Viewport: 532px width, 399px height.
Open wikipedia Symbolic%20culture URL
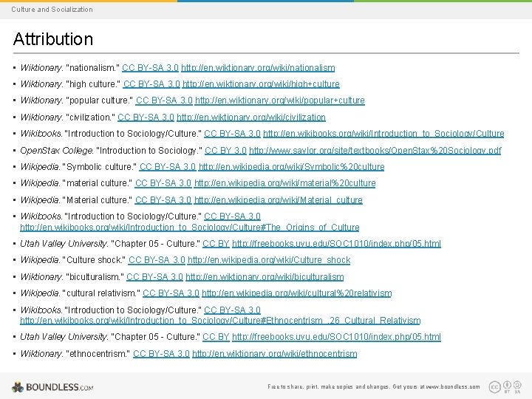(291, 167)
